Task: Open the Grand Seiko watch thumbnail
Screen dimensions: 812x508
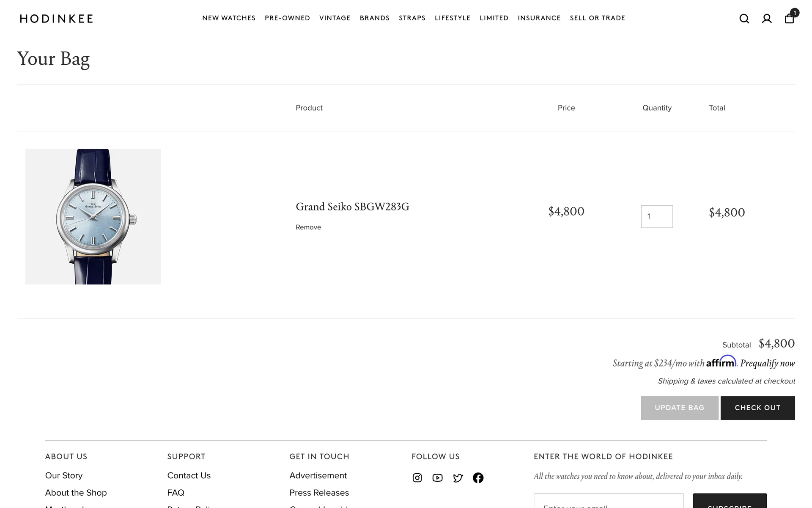Action: [93, 216]
